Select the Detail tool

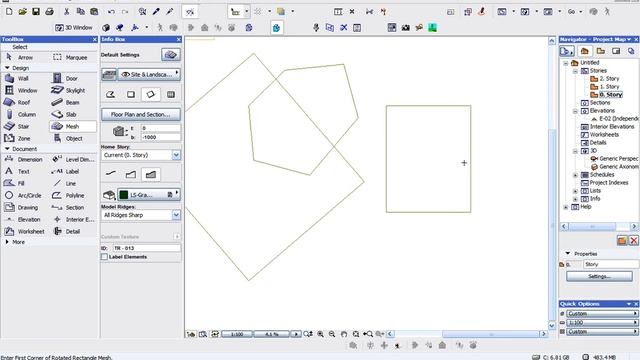[67, 231]
